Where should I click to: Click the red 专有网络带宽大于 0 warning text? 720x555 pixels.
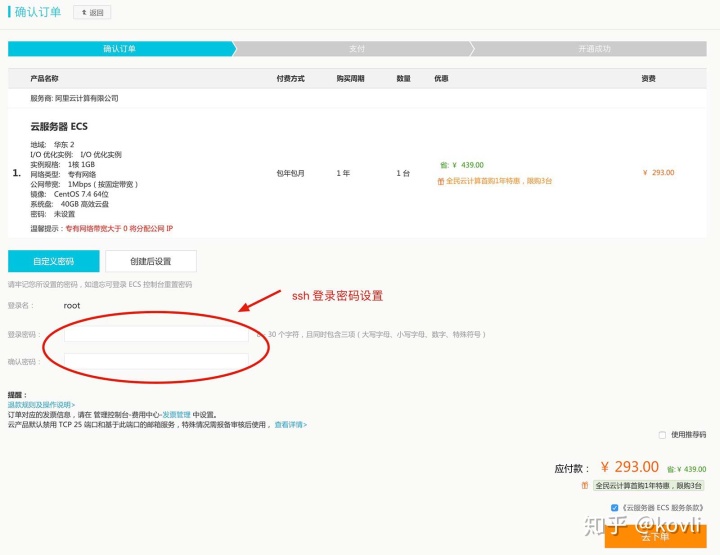119,228
